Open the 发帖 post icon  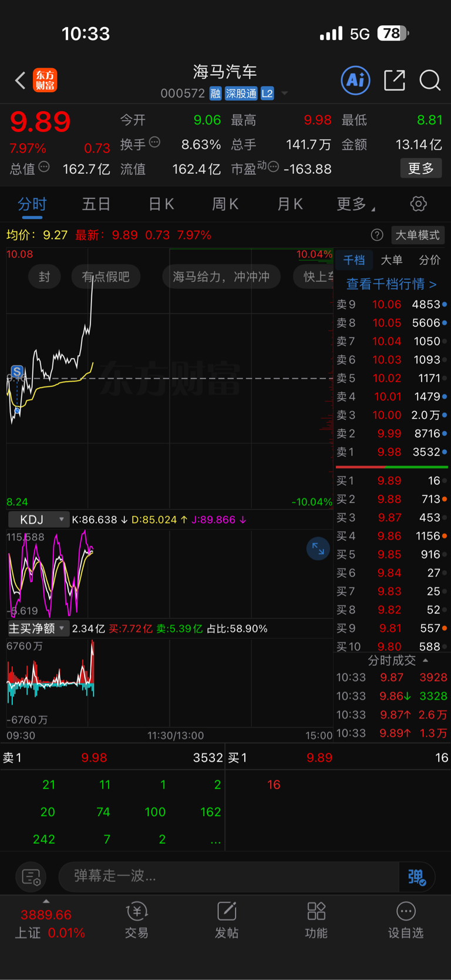(x=227, y=920)
